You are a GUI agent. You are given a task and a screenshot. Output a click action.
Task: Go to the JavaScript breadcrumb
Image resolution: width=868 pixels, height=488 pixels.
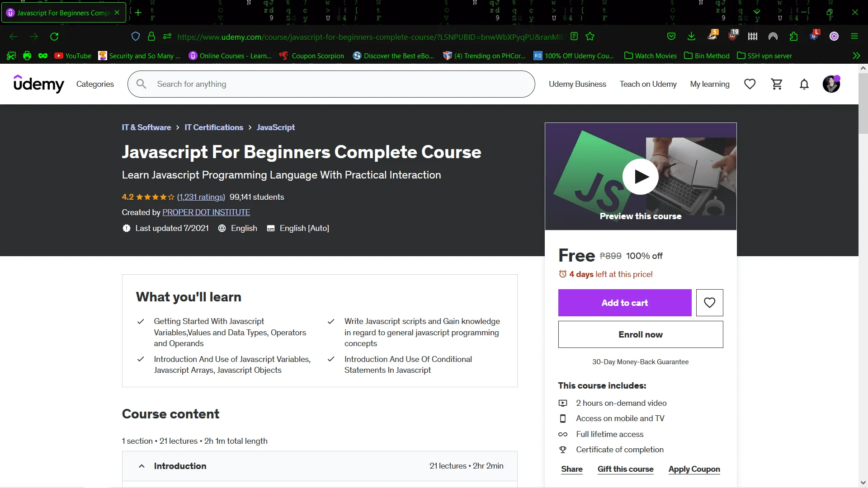coord(276,127)
